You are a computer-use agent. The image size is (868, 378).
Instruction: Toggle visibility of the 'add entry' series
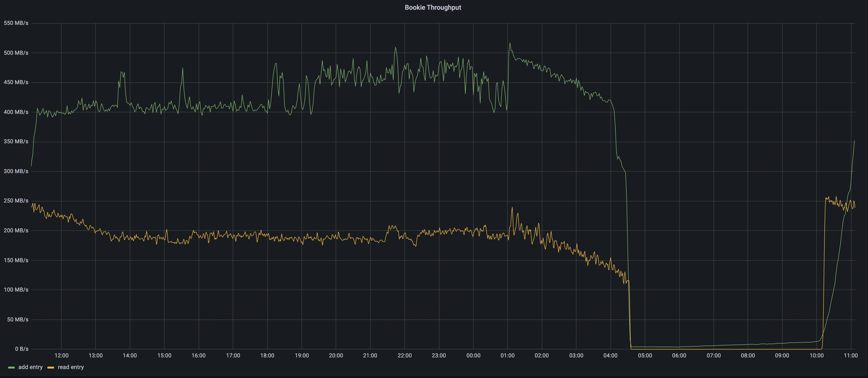coord(31,367)
